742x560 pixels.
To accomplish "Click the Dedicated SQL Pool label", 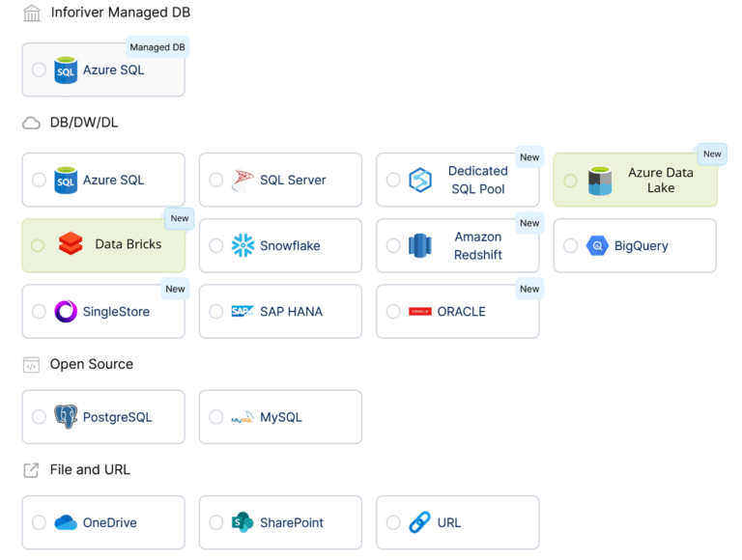I will tap(477, 180).
